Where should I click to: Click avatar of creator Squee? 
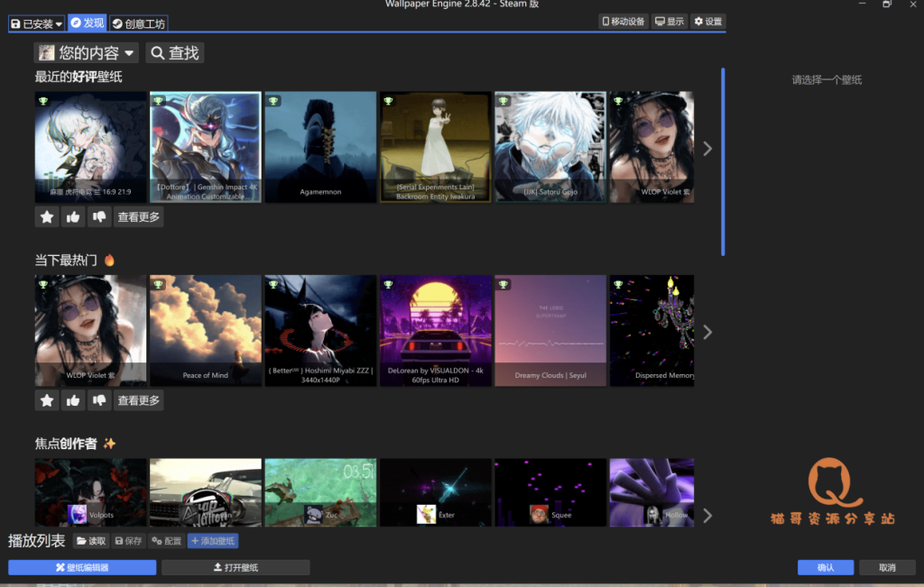tap(539, 514)
